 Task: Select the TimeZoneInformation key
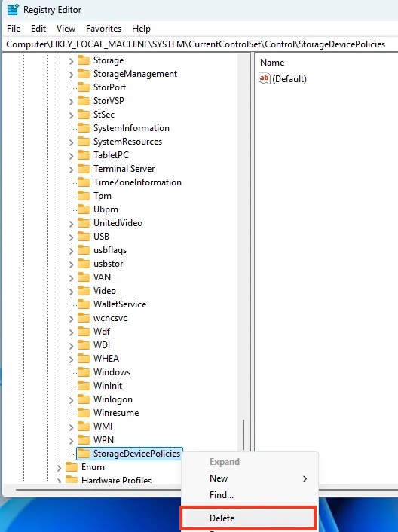click(x=137, y=182)
